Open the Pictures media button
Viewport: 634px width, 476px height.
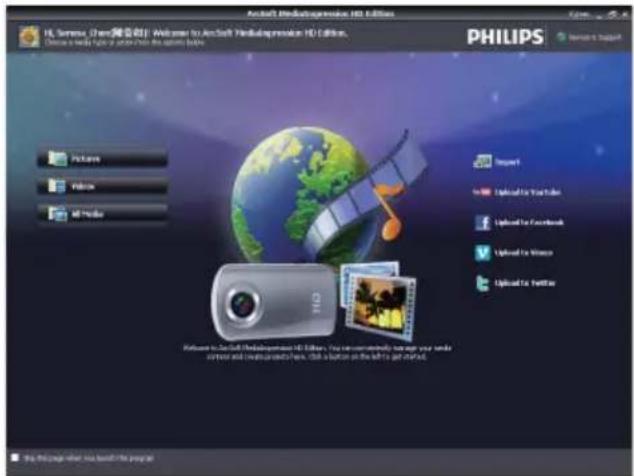102,159
